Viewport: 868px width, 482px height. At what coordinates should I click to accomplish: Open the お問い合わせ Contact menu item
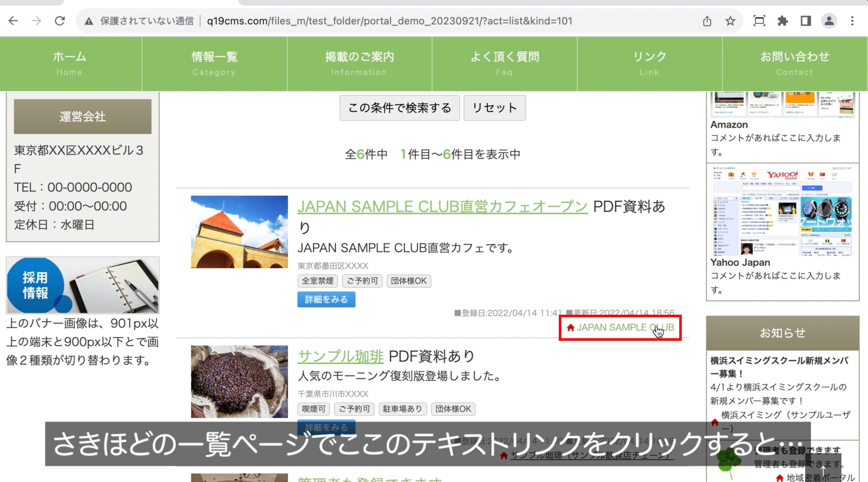795,64
